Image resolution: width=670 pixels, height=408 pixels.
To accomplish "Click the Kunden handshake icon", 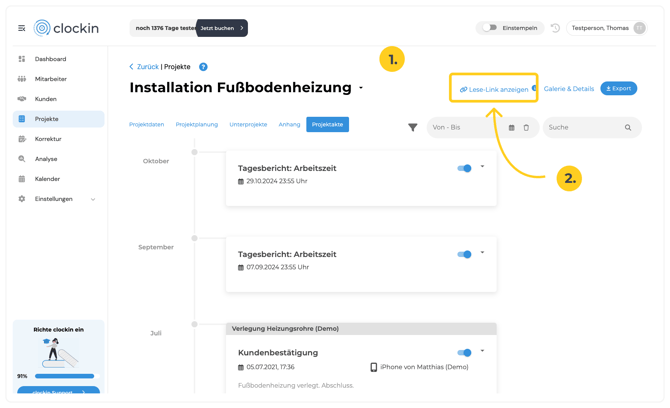I will click(x=22, y=99).
